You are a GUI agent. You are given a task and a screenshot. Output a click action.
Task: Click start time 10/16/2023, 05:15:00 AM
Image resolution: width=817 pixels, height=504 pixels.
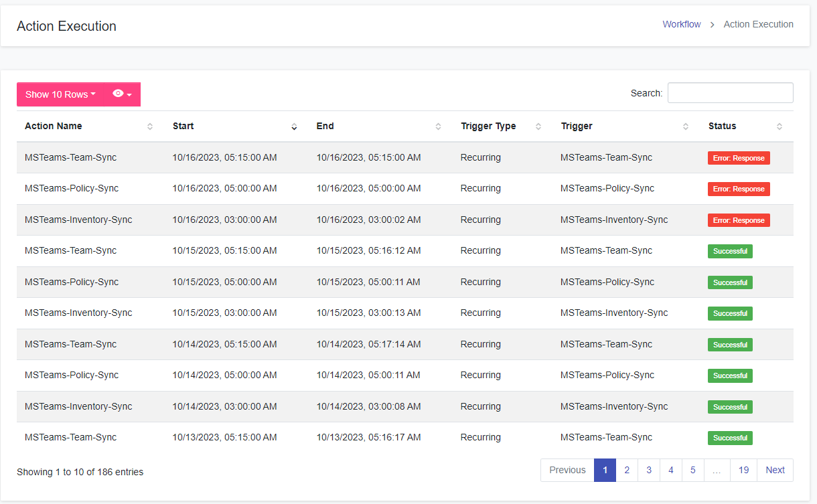pyautogui.click(x=224, y=157)
